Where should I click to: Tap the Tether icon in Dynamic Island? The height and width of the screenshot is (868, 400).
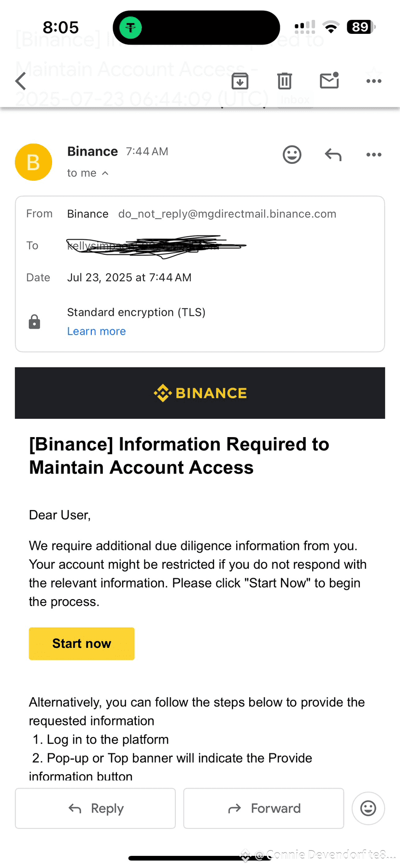click(130, 28)
